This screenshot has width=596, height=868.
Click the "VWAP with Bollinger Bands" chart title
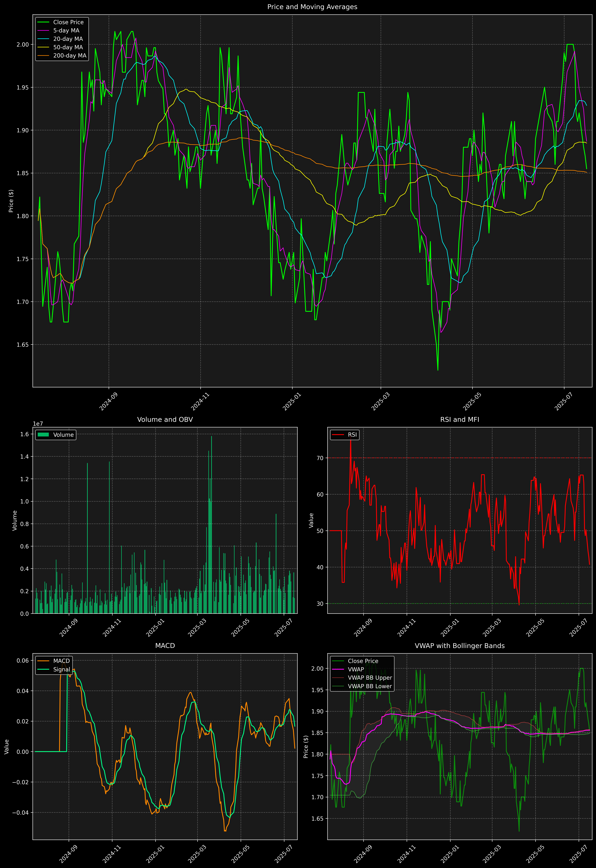[460, 646]
